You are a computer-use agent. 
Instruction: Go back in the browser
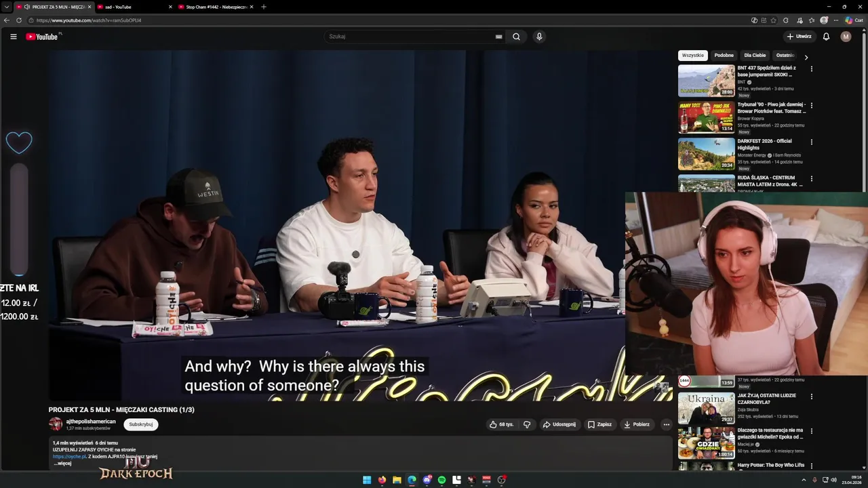[7, 20]
